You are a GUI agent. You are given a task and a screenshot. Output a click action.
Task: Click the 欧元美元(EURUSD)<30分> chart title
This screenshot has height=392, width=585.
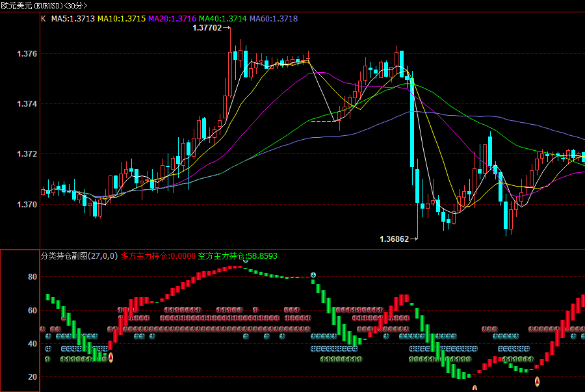tap(44, 6)
